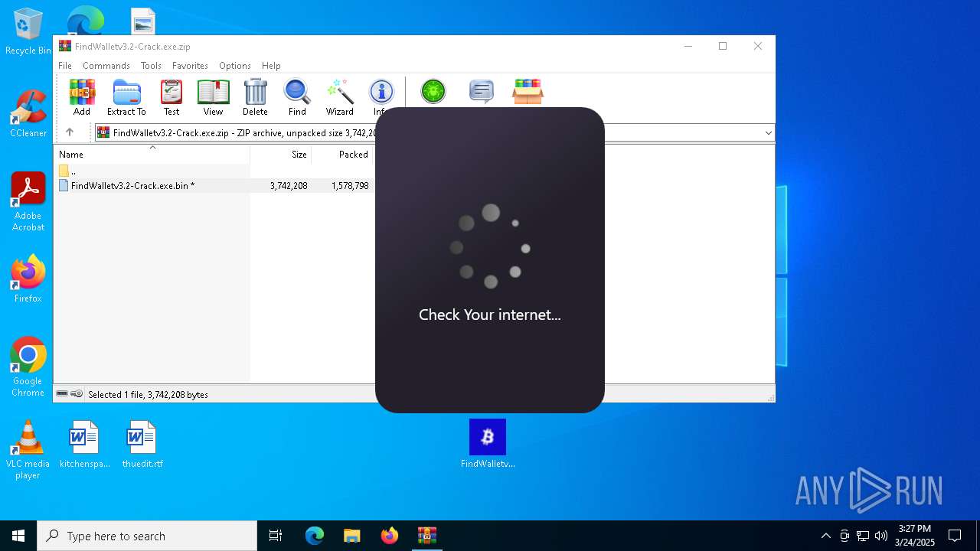This screenshot has height=551, width=980.
Task: Launch the Wizard wand icon
Action: coord(339,97)
